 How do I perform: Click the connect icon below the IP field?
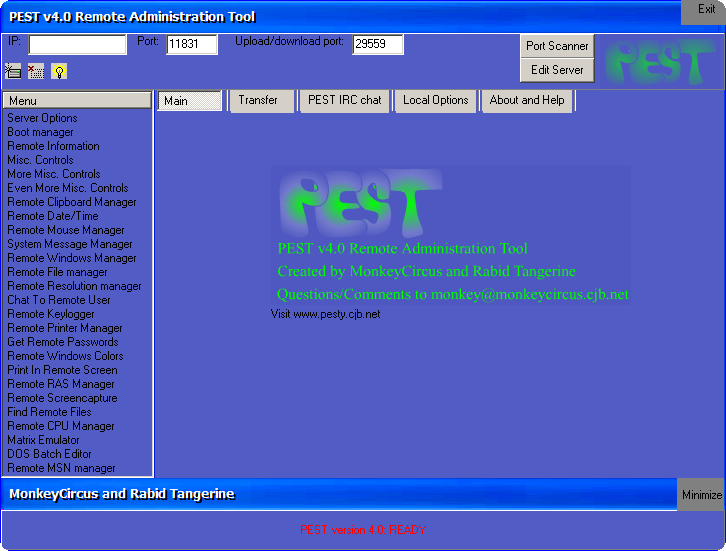pos(13,71)
